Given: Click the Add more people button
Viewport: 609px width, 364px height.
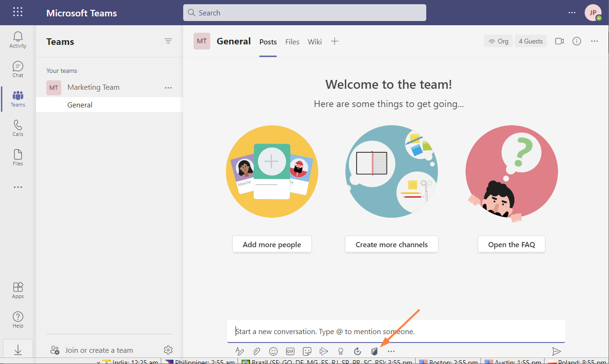Looking at the screenshot, I should (x=272, y=244).
